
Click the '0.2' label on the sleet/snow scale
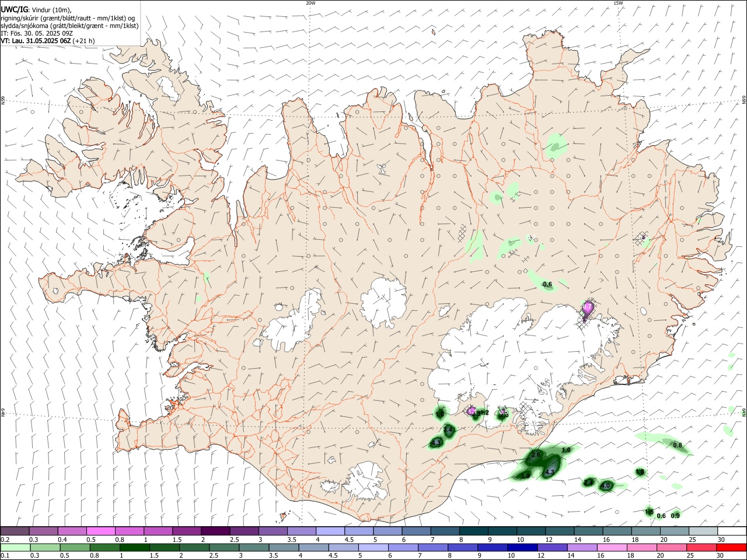tap(5, 540)
